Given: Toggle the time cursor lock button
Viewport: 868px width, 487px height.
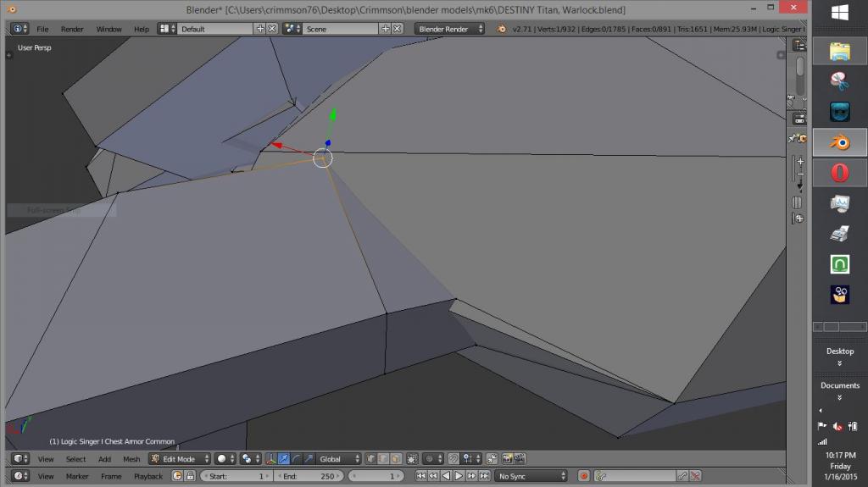Looking at the screenshot, I should click(190, 476).
